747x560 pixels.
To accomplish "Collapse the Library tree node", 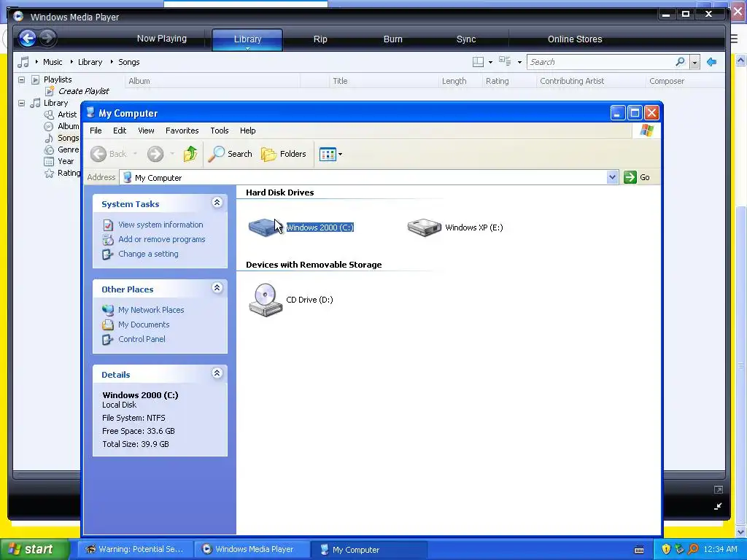I will click(21, 103).
